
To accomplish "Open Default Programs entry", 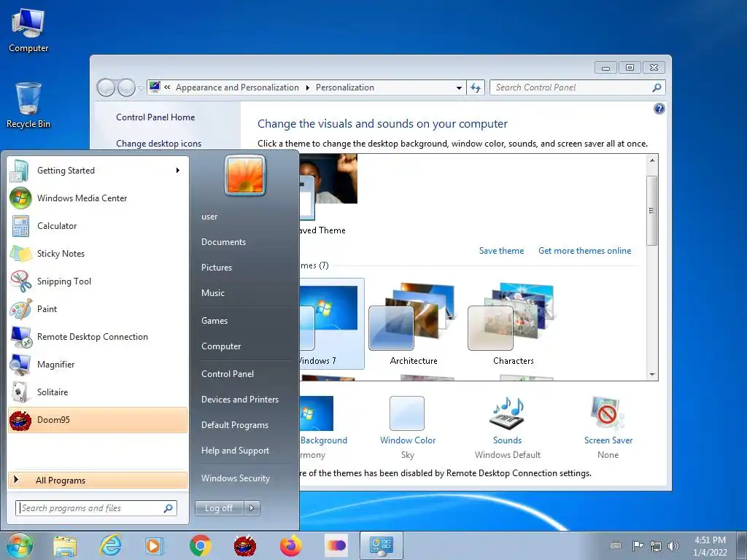I will coord(234,425).
